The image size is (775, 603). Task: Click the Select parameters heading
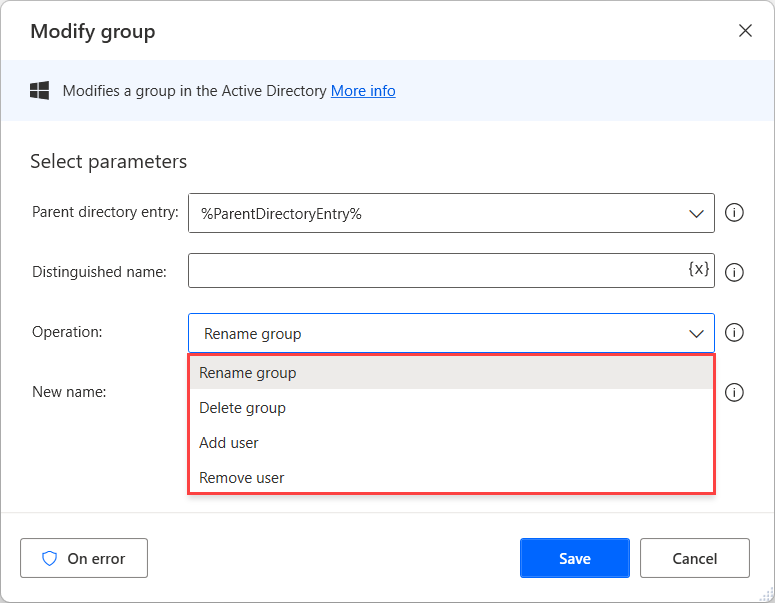coord(108,162)
